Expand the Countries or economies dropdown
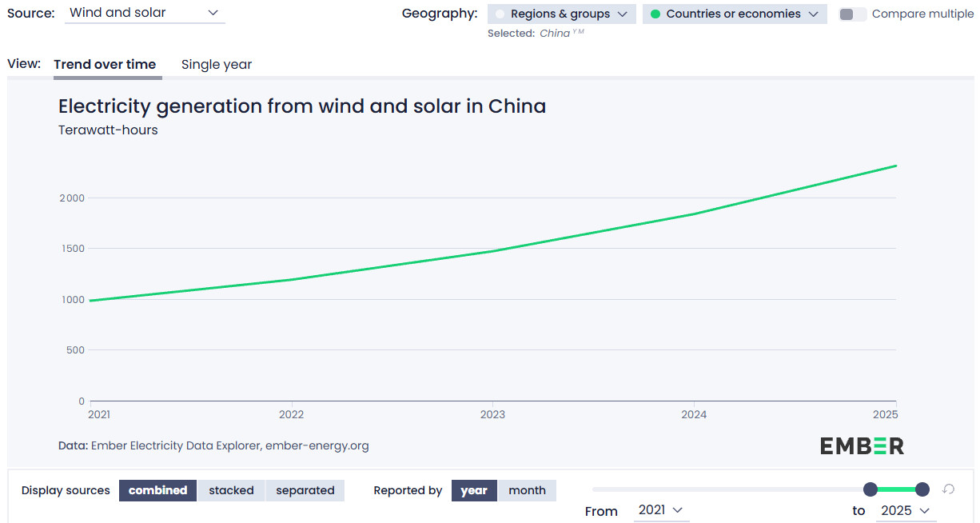Screen dimensions: 980x523 735,14
